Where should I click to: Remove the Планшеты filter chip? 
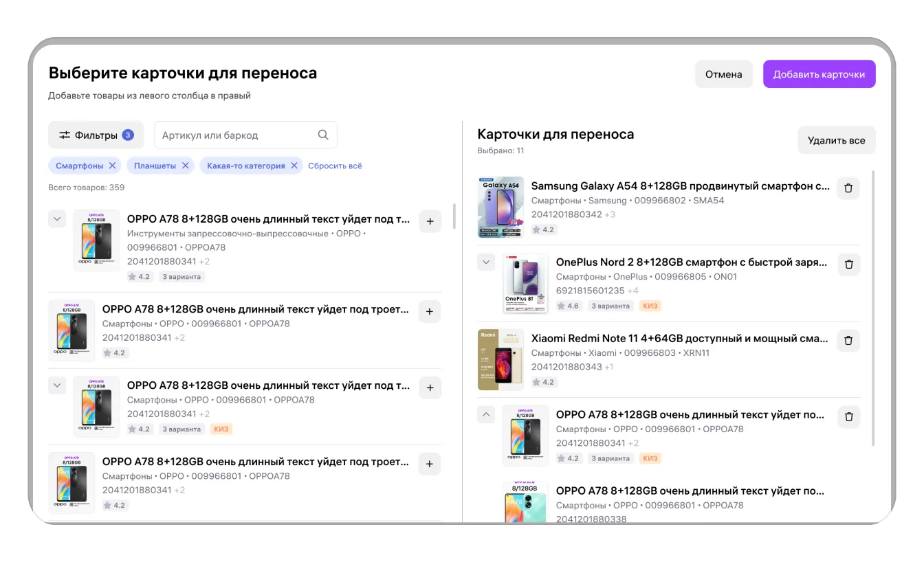[x=186, y=166]
